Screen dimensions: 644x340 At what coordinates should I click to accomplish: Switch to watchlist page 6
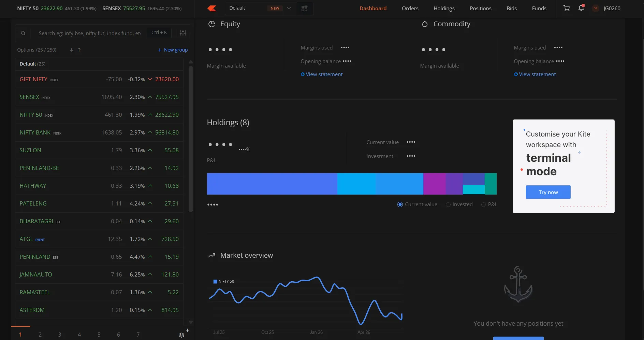click(x=119, y=335)
